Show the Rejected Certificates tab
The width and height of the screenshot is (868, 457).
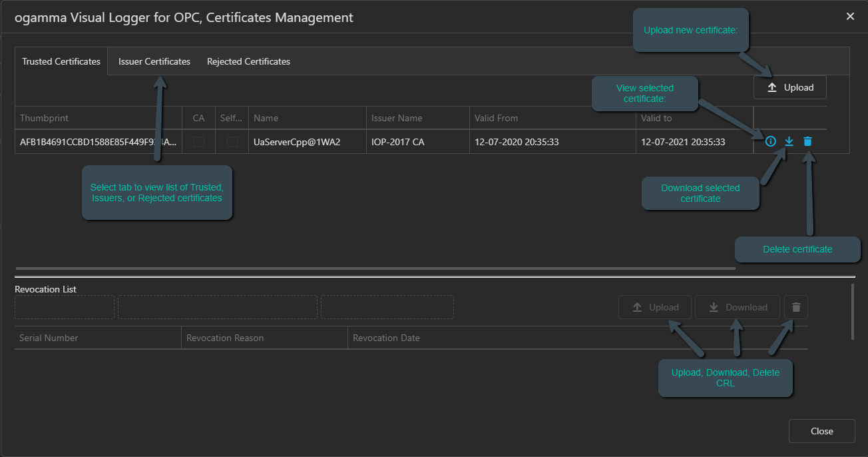[248, 61]
